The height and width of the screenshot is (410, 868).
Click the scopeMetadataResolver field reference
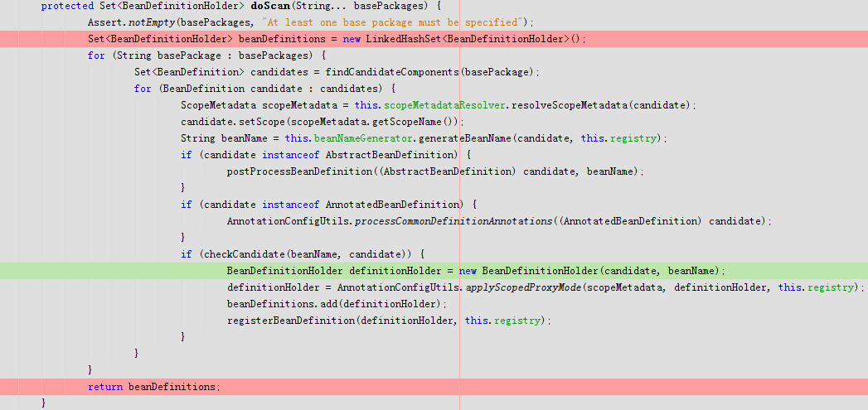(443, 105)
